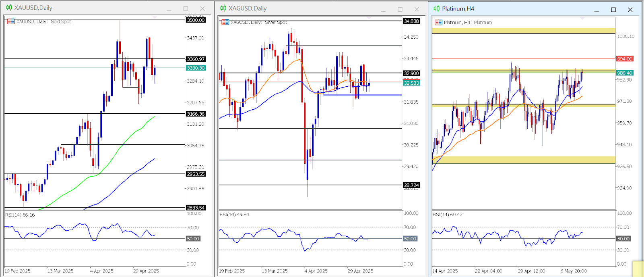Click the RSI(14) 60.42 indicator label
This screenshot has height=277, width=644.
click(x=448, y=215)
